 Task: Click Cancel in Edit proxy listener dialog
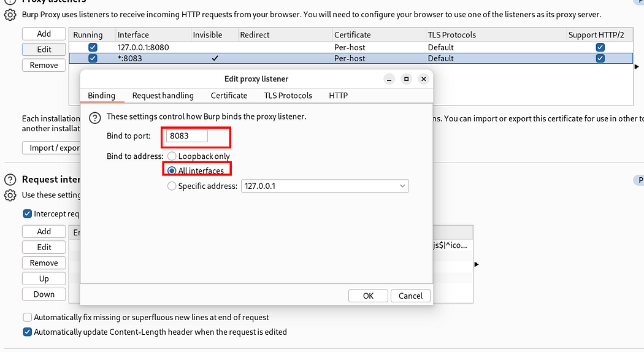(x=410, y=296)
